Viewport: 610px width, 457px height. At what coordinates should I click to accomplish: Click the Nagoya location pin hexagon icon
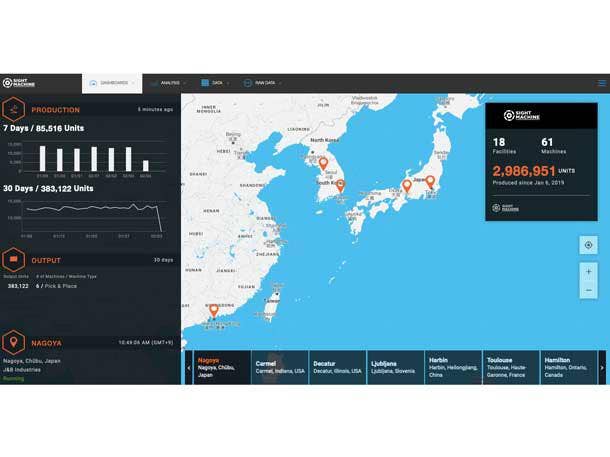pyautogui.click(x=16, y=341)
